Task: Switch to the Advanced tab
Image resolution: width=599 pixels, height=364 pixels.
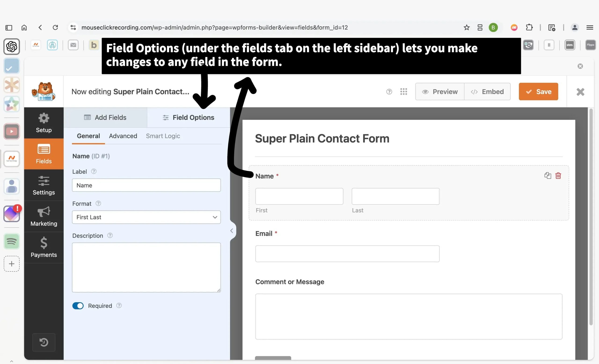Action: [x=123, y=136]
